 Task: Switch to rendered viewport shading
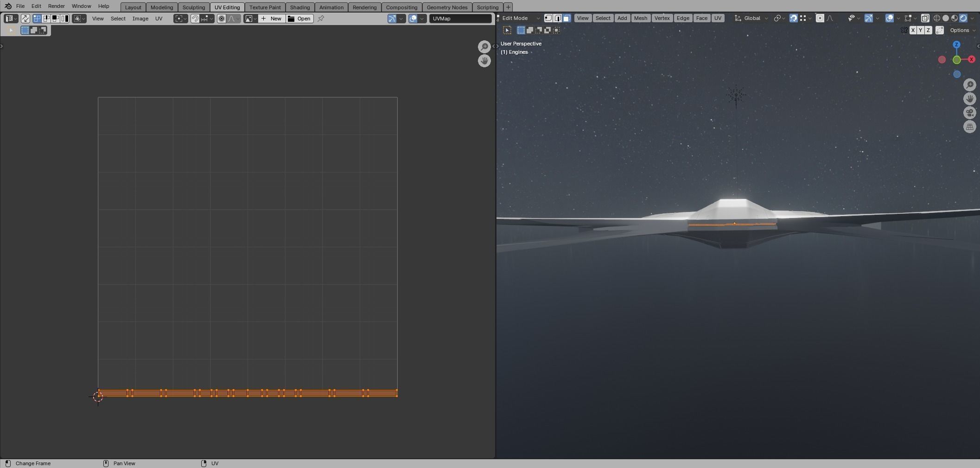coord(963,18)
